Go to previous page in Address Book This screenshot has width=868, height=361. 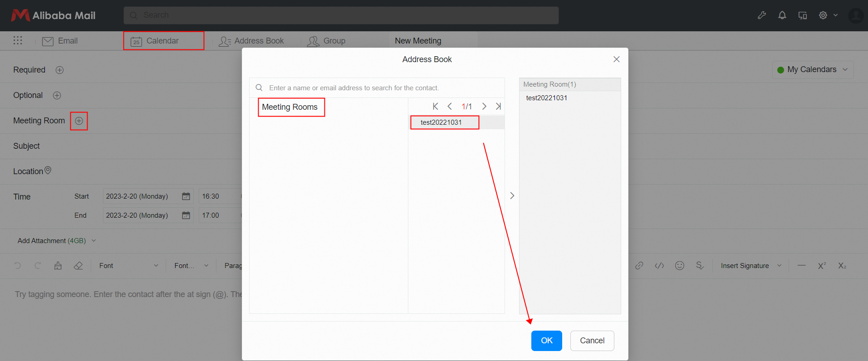[x=450, y=106]
